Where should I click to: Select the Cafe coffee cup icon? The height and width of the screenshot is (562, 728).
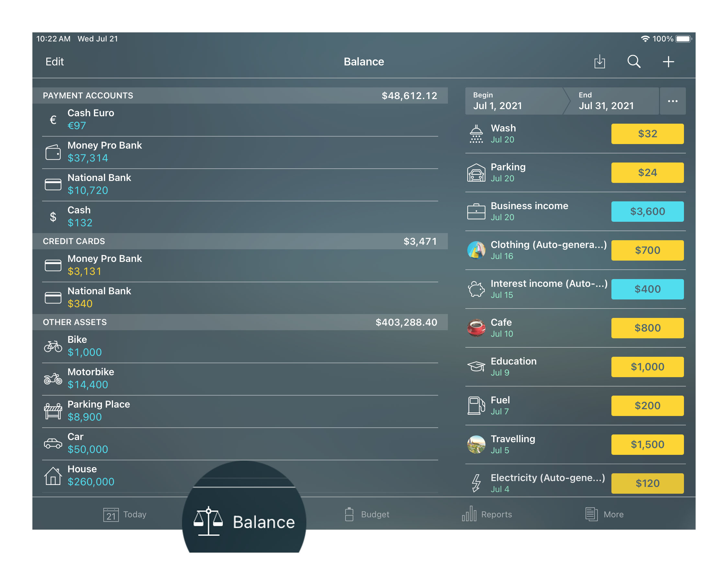pyautogui.click(x=478, y=328)
